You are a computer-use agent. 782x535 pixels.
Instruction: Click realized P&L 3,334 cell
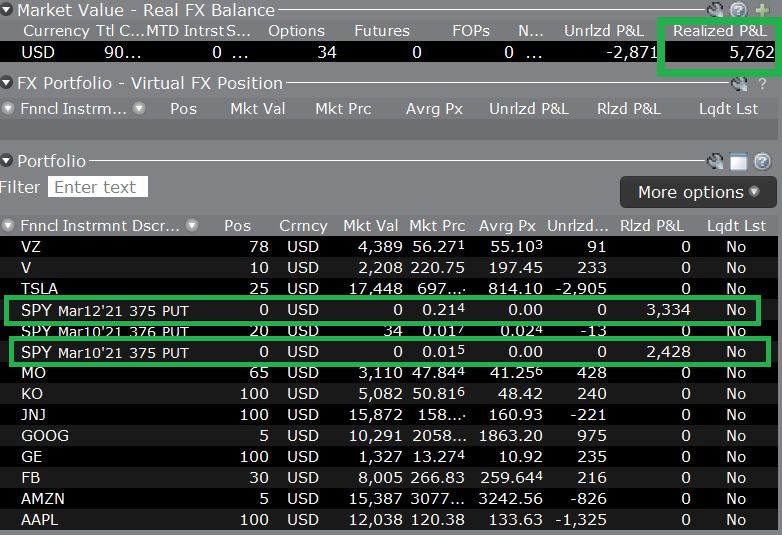pyautogui.click(x=668, y=310)
